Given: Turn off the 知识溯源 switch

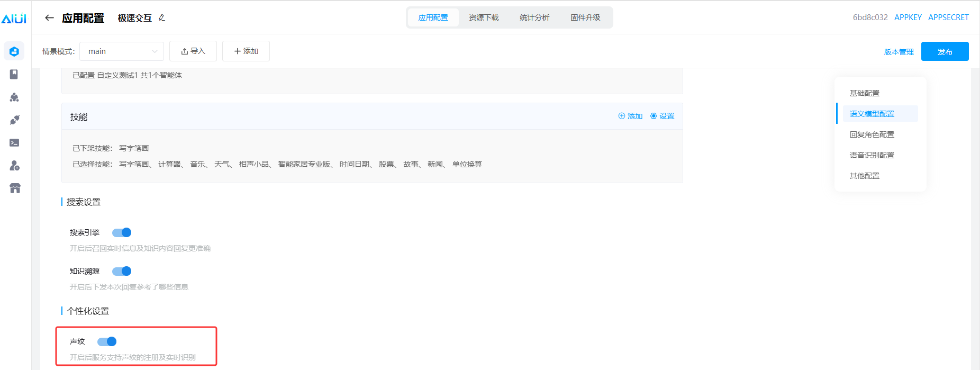Looking at the screenshot, I should click(x=122, y=271).
